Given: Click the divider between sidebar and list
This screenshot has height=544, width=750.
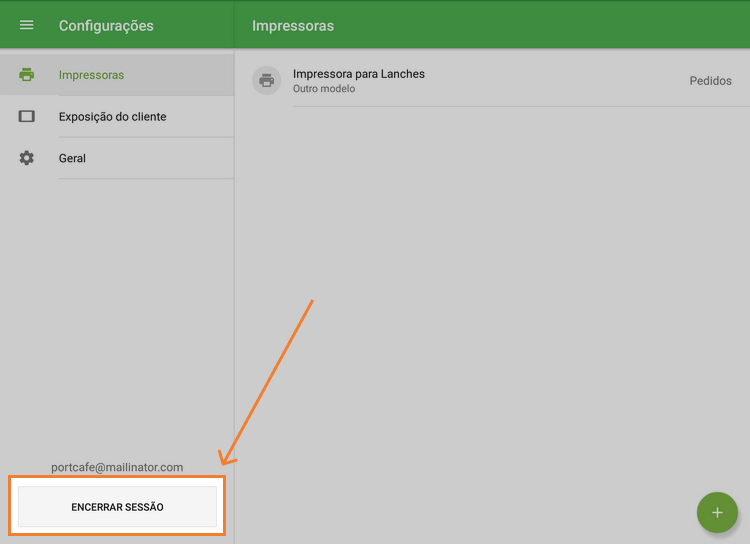Looking at the screenshot, I should pos(234,300).
